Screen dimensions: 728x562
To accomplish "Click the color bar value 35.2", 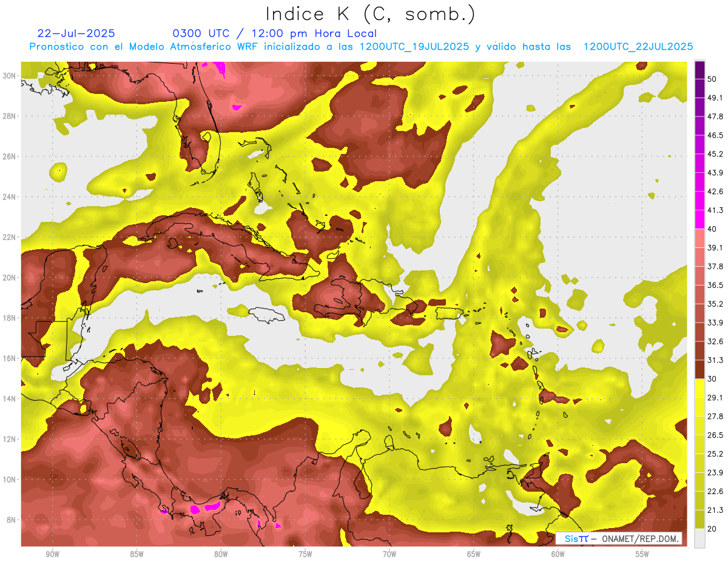I will click(x=715, y=304).
